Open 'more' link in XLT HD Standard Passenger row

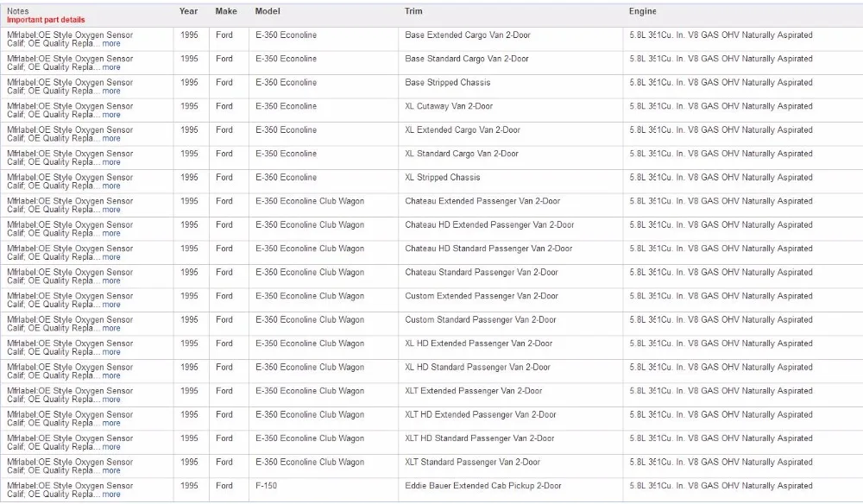pos(111,447)
